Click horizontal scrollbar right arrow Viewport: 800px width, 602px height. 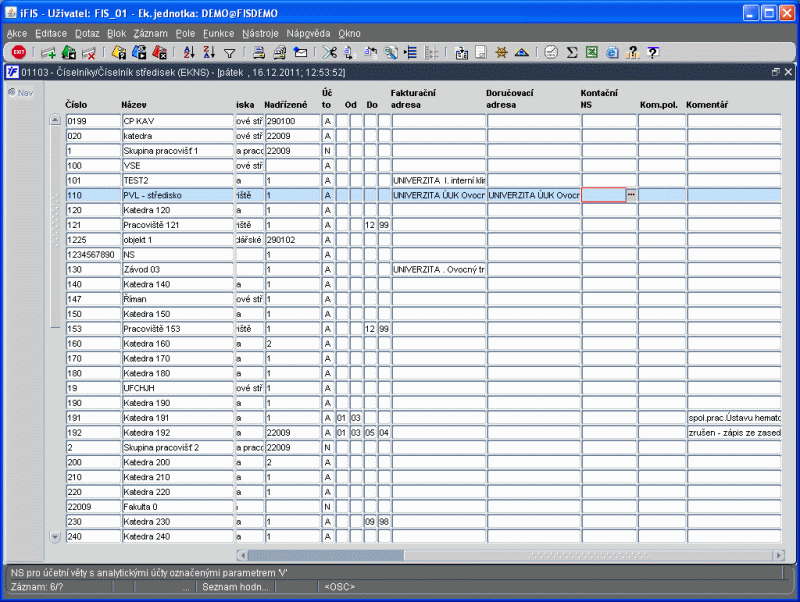point(779,555)
